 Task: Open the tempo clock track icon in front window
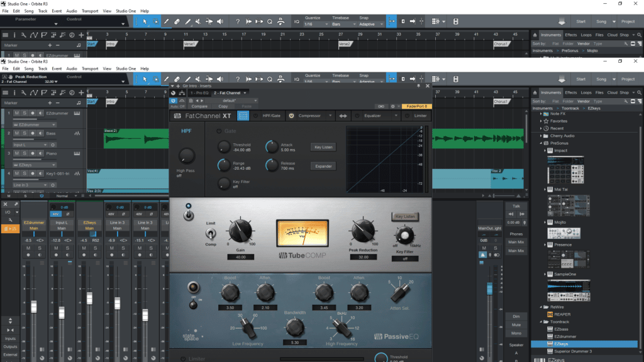coord(72,93)
